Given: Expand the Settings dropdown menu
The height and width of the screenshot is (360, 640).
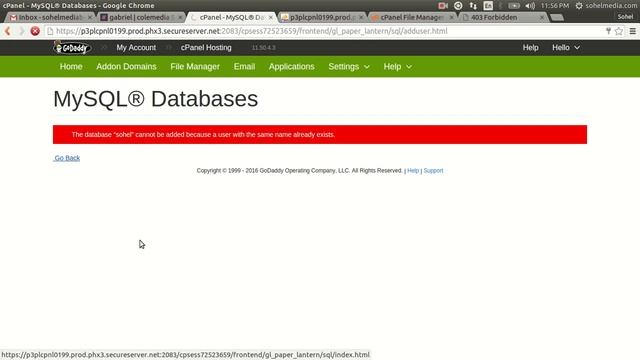Looking at the screenshot, I should click(349, 67).
